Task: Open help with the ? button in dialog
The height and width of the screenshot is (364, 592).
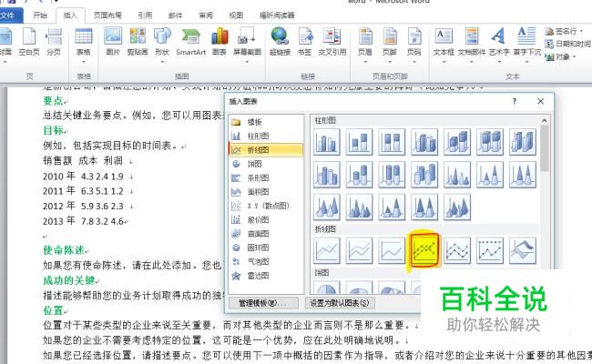Action: (515, 101)
